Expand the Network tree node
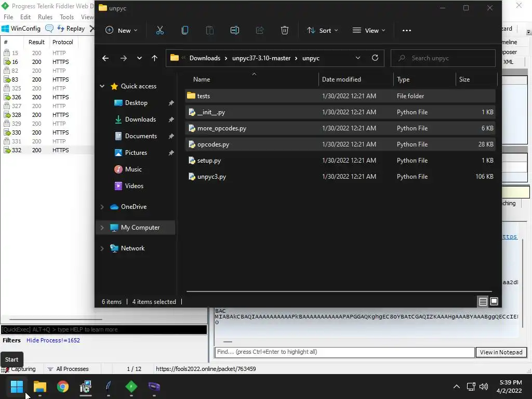Viewport: 532px width, 399px height. tap(102, 248)
